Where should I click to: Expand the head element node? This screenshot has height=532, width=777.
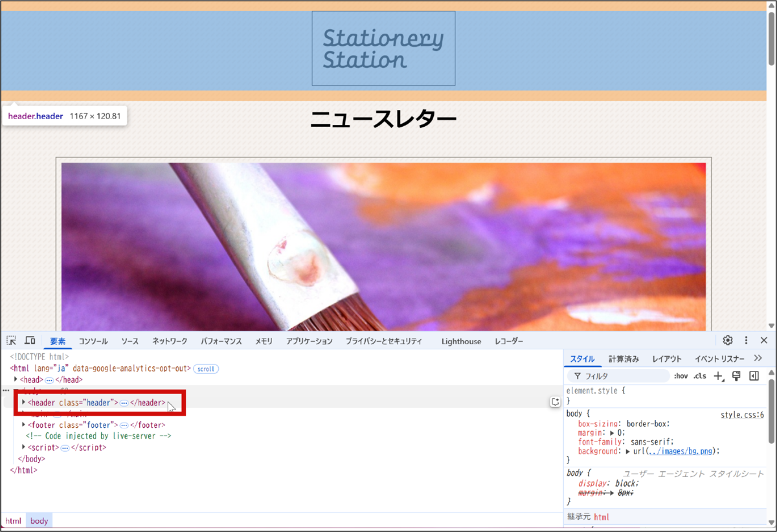tap(16, 379)
